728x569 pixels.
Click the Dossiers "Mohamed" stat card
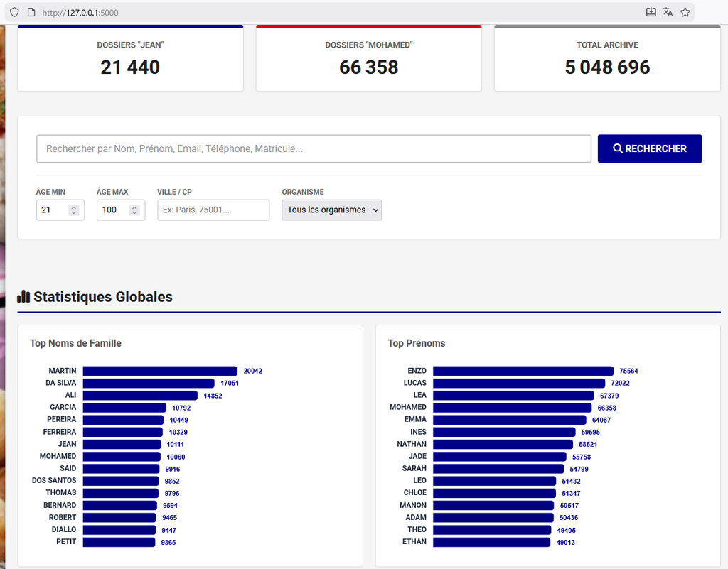(368, 59)
